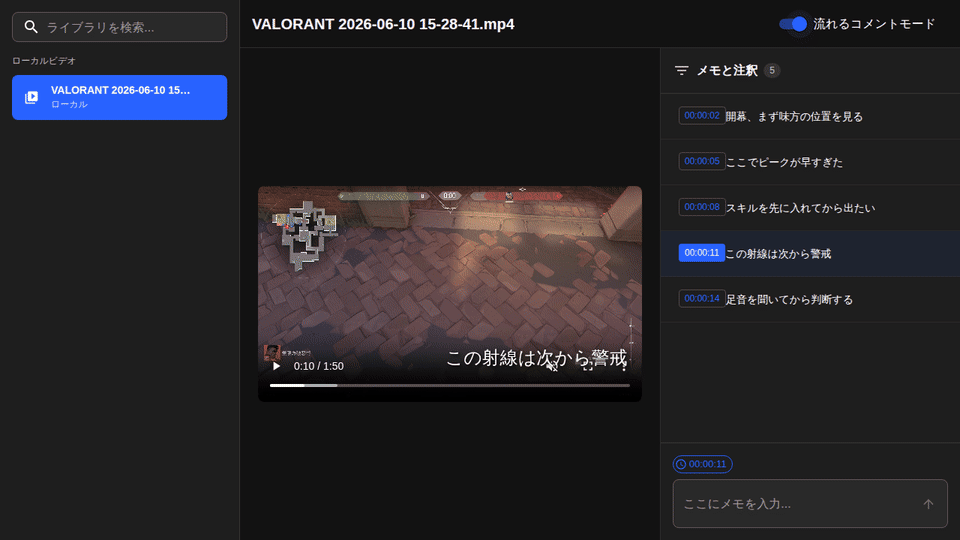Image resolution: width=960 pixels, height=540 pixels.
Task: Select the note この射線は次から警戒 in list
Action: 778,253
